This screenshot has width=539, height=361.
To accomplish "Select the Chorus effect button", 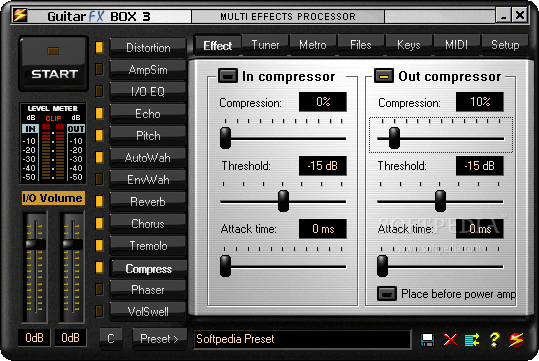I will coord(148,223).
